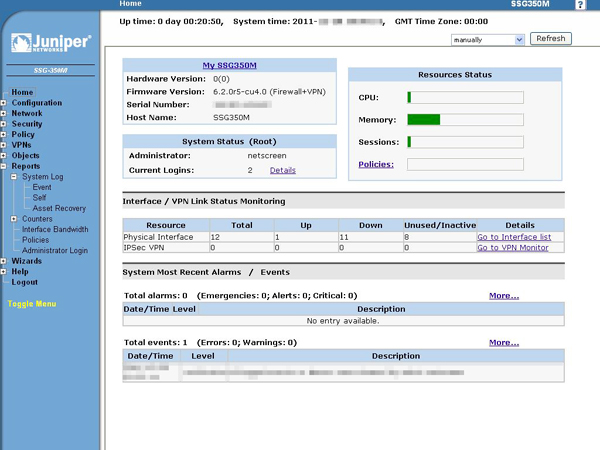Viewport: 600px width, 450px height.
Task: Click Go to Interface list
Action: (x=514, y=237)
